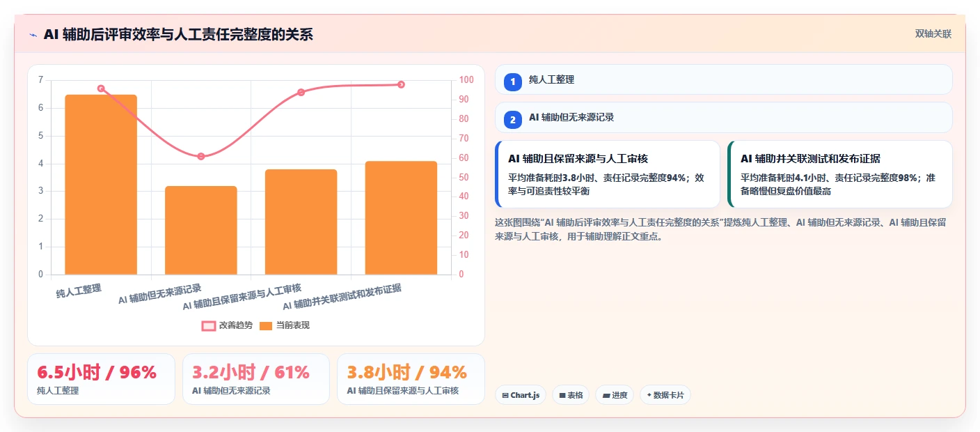Click the summary paragraph starting 这张图围绕

point(720,229)
